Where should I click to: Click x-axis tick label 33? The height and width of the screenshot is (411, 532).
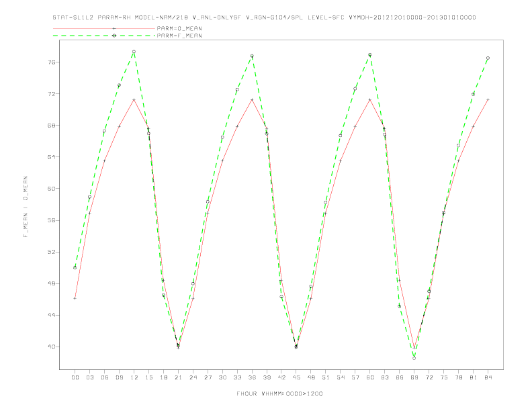237,377
